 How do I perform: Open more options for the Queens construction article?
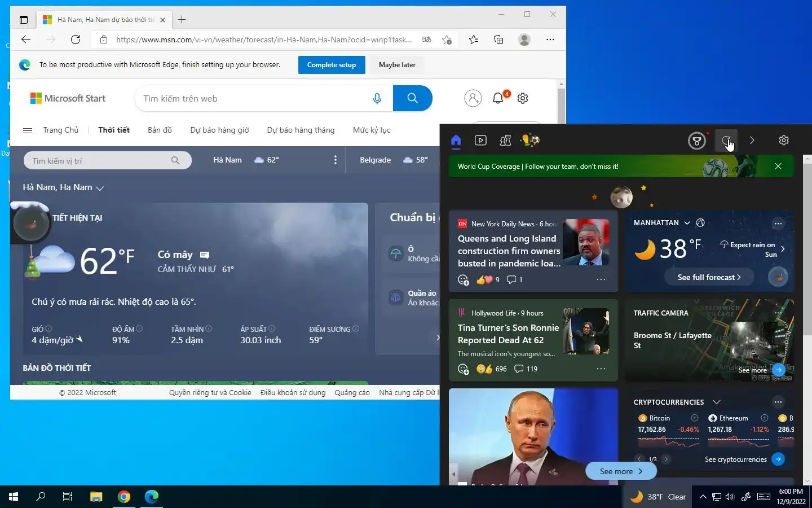click(x=601, y=280)
